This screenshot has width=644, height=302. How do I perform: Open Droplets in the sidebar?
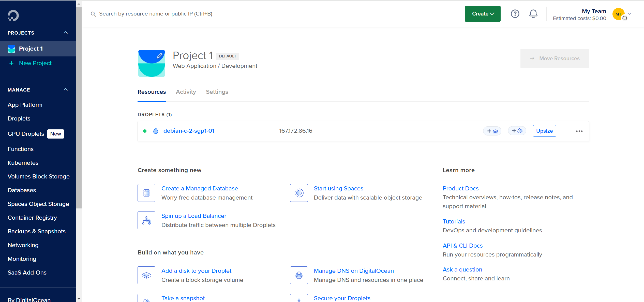tap(19, 118)
